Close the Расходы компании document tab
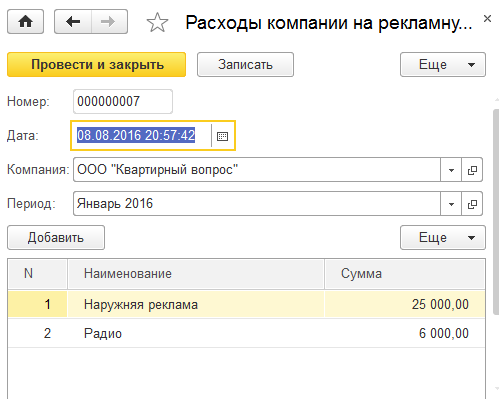This screenshot has width=499, height=400. pyautogui.click(x=487, y=19)
